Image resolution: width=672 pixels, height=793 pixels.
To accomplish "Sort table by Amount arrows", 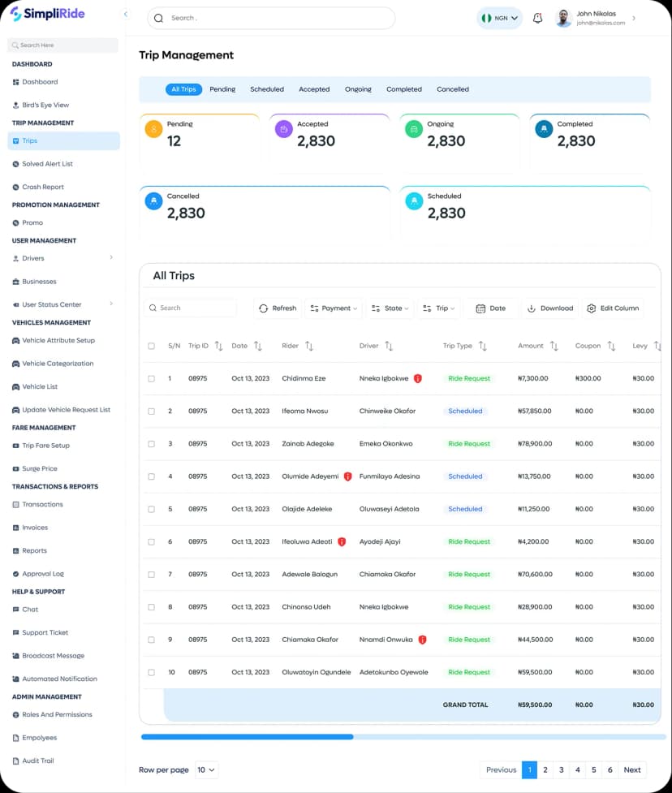I will coord(554,346).
